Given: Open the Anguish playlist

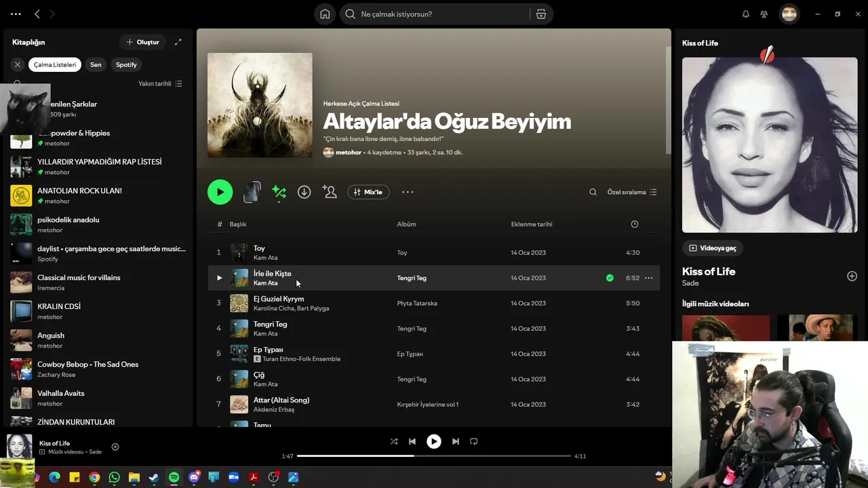Looking at the screenshot, I should pos(98,340).
